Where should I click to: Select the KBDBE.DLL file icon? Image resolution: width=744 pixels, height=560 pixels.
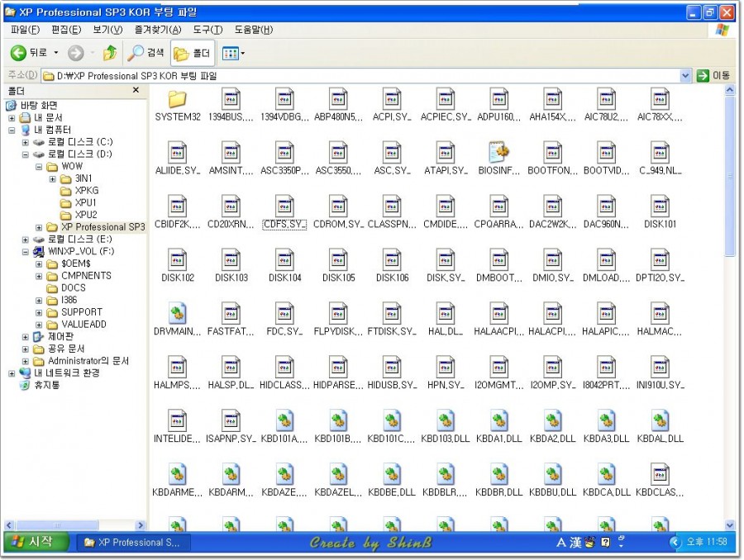click(392, 474)
